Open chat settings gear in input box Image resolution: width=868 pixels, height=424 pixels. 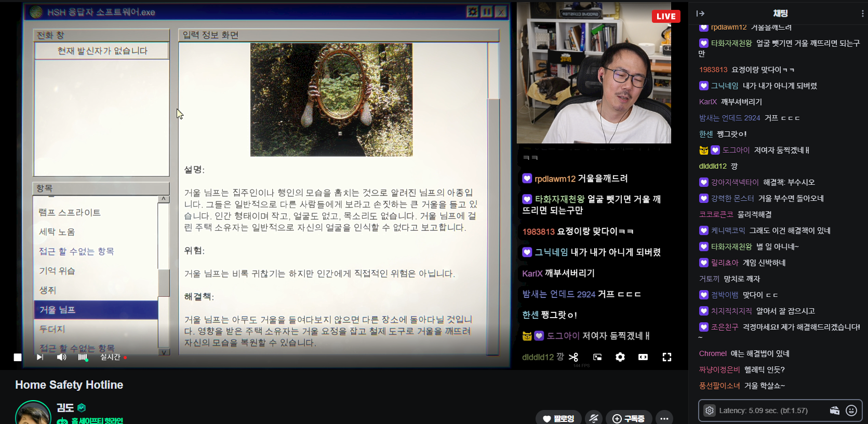pyautogui.click(x=710, y=411)
